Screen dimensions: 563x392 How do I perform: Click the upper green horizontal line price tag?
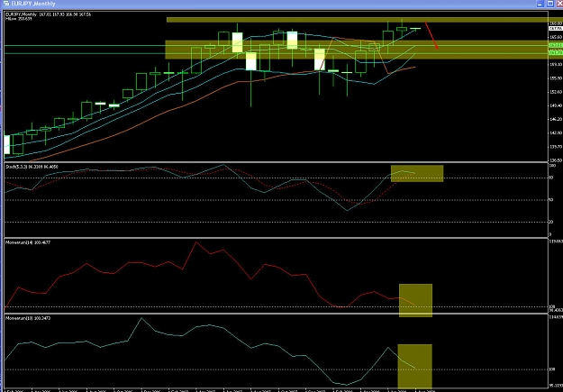coord(556,45)
